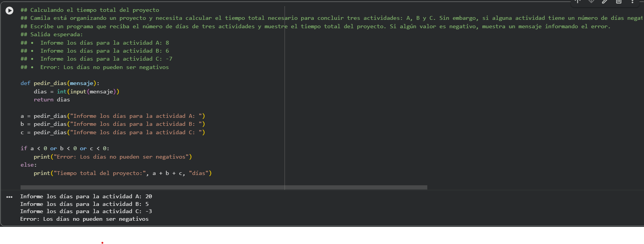Move the cell up with arrow icon
Image resolution: width=644 pixels, height=244 pixels.
[x=578, y=1]
